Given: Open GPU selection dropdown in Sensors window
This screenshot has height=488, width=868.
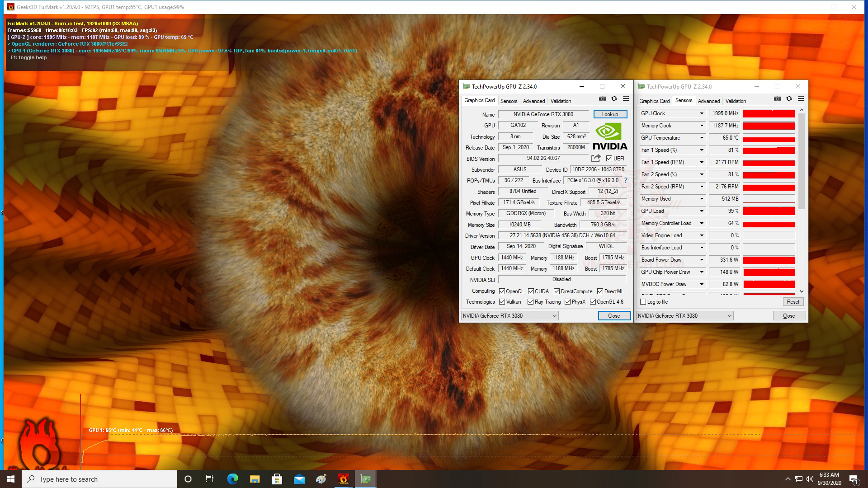Looking at the screenshot, I should click(684, 316).
